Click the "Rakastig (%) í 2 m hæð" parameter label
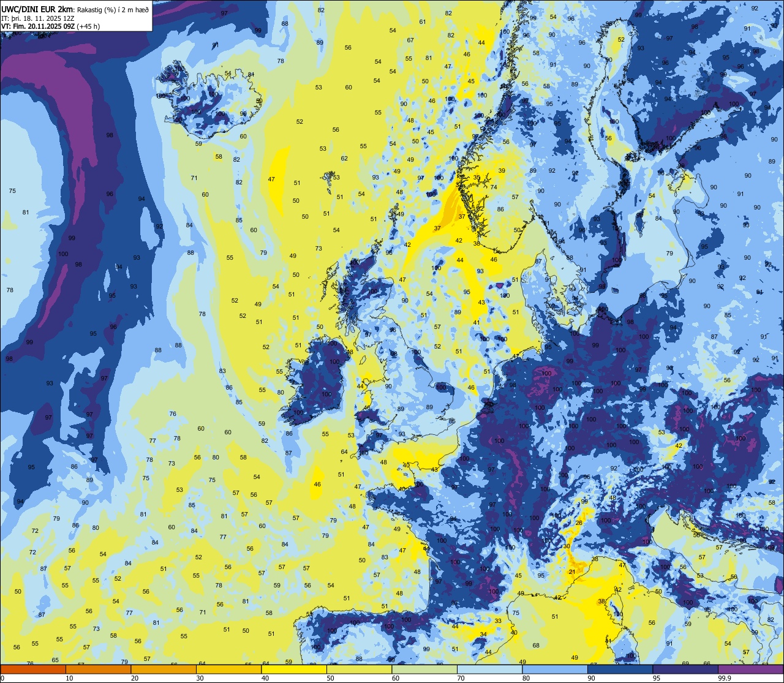This screenshot has height=683, width=784. pyautogui.click(x=113, y=9)
